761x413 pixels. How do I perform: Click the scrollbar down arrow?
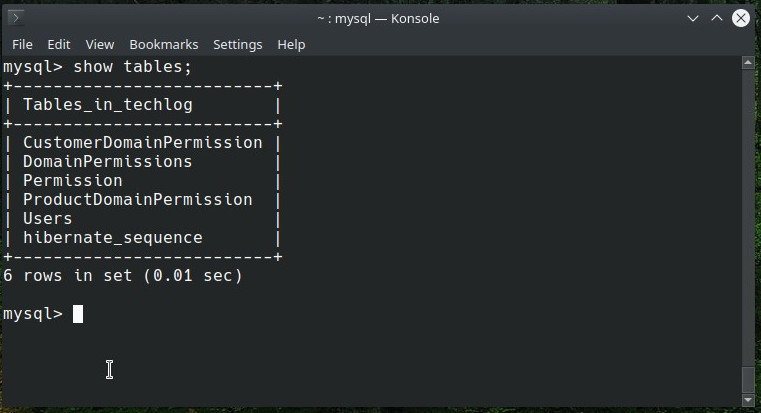pyautogui.click(x=748, y=402)
